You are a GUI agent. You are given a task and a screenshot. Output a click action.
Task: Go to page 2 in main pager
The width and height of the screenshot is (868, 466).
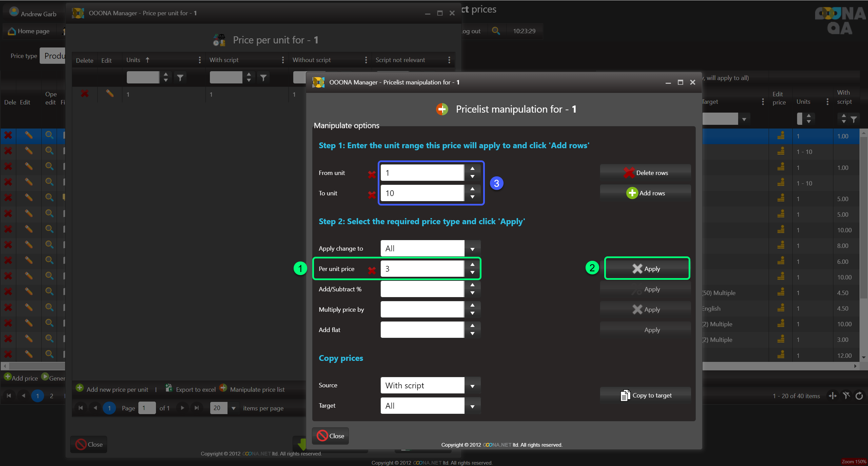pyautogui.click(x=52, y=396)
